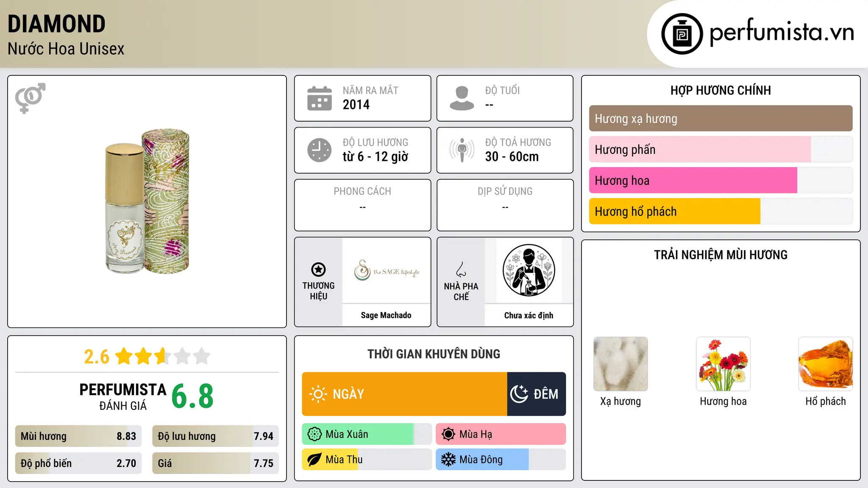This screenshot has width=868, height=488.
Task: Click the Mùa Hạ season bar
Action: (501, 434)
